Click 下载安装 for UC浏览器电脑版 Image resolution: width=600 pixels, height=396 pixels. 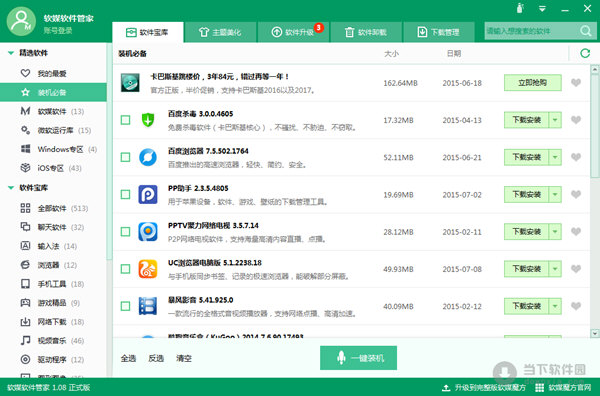(x=527, y=269)
